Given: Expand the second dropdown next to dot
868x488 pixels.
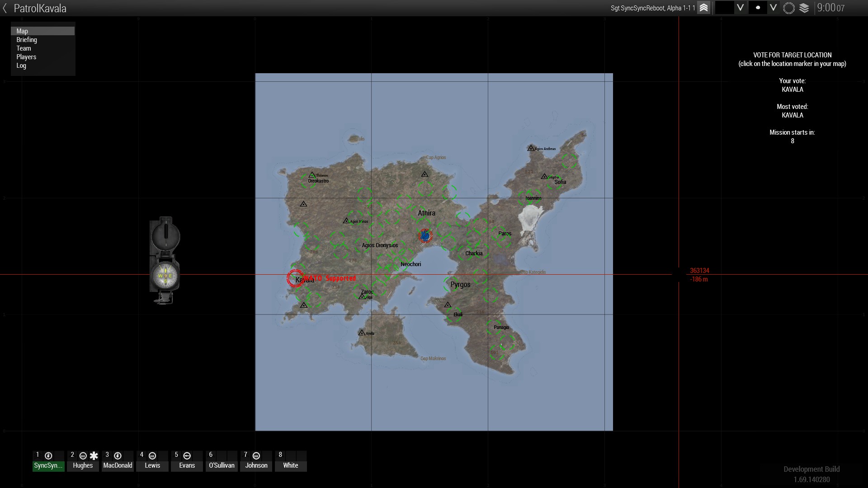Looking at the screenshot, I should 774,8.
